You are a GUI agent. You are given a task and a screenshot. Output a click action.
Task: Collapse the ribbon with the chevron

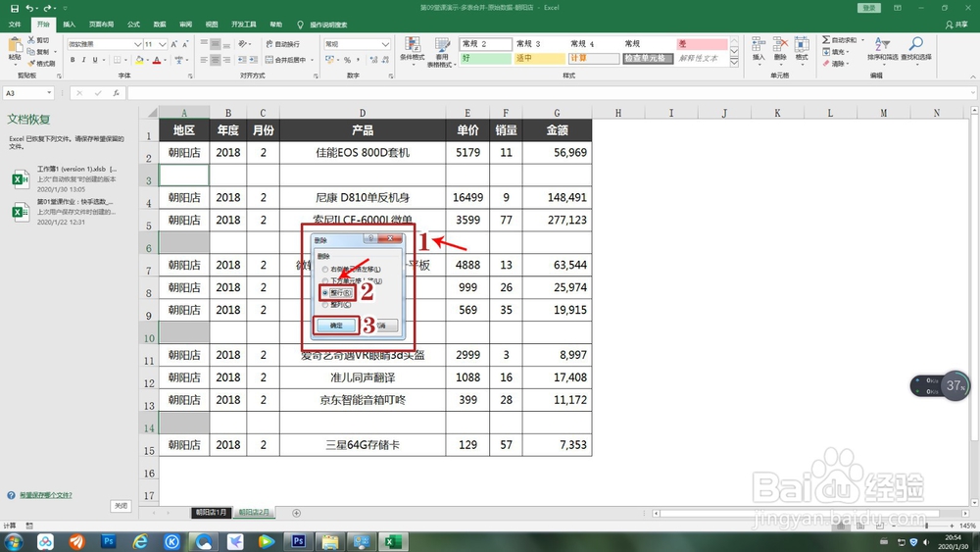tap(972, 76)
